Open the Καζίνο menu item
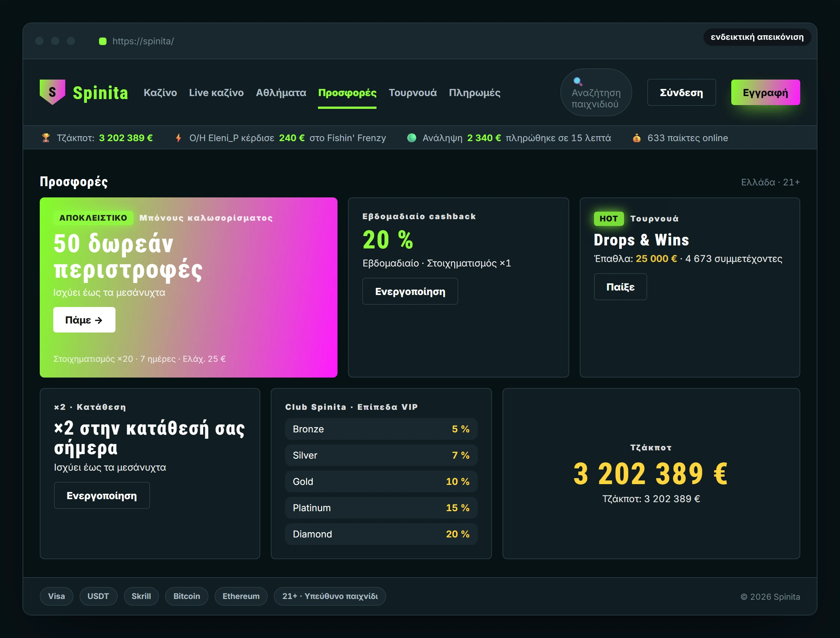This screenshot has width=840, height=638. (160, 93)
